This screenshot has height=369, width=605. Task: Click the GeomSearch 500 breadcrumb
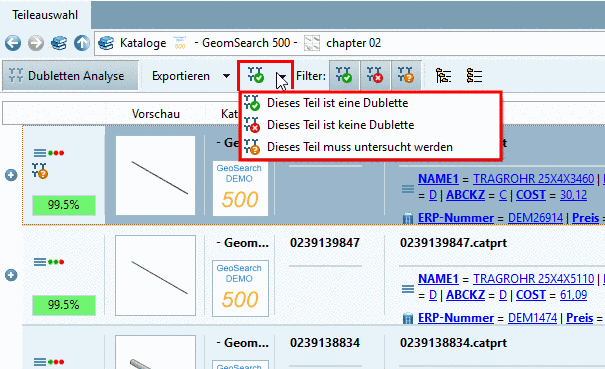[x=246, y=43]
